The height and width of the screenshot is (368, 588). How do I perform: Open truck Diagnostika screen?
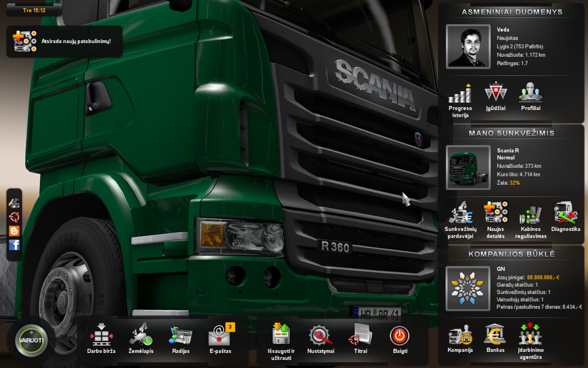[566, 217]
